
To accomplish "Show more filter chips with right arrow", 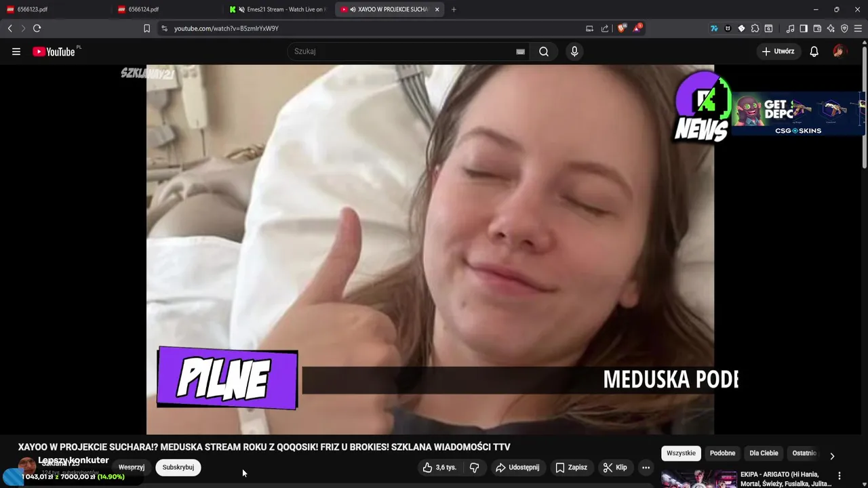I will pos(832,455).
